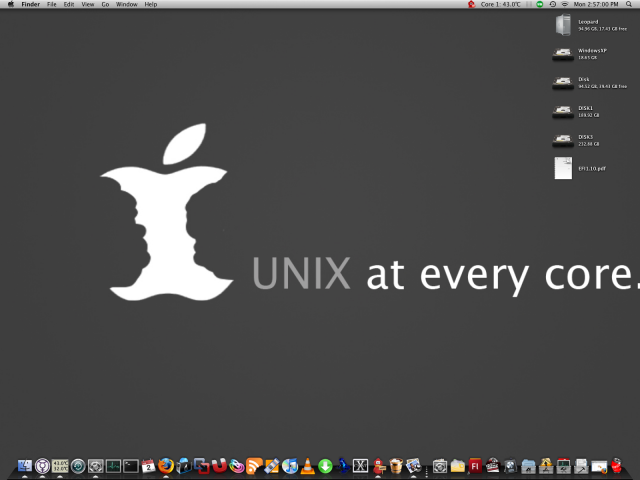Launch iTunes from the Dock
640x480 pixels.
pyautogui.click(x=289, y=466)
